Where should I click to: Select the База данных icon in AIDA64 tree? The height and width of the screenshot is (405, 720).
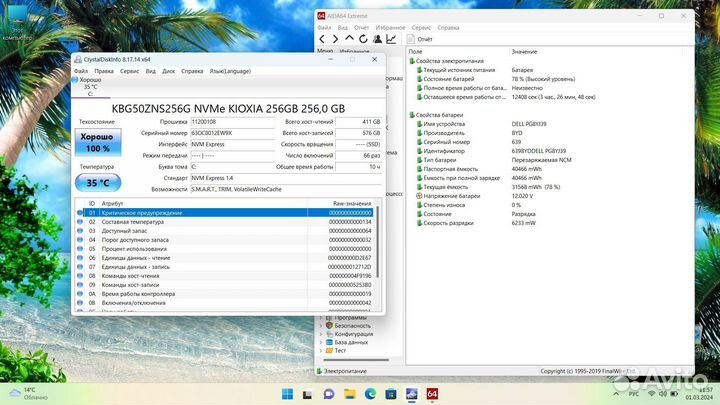[329, 342]
